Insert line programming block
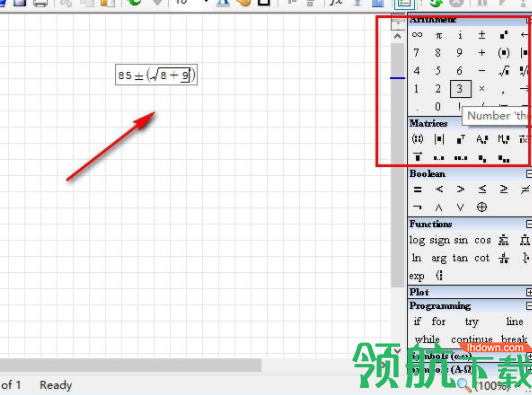The height and width of the screenshot is (395, 532). [515, 321]
